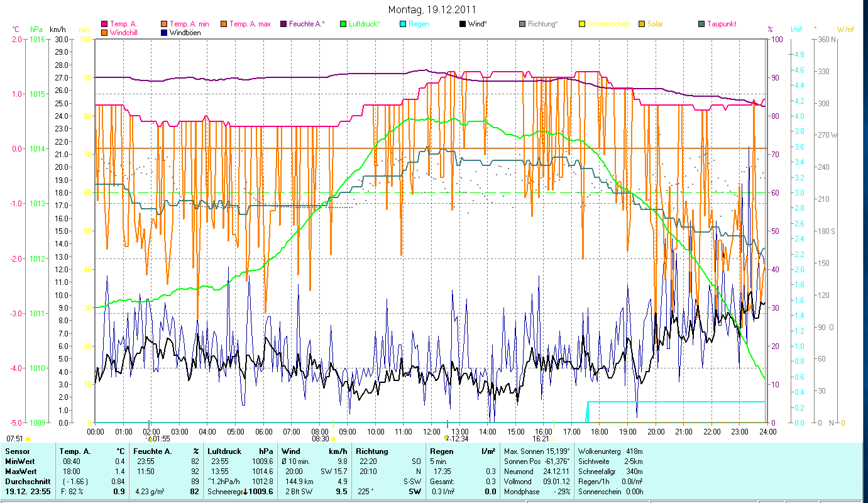
Task: Click the pink Temp. A. legend square
Action: [104, 25]
